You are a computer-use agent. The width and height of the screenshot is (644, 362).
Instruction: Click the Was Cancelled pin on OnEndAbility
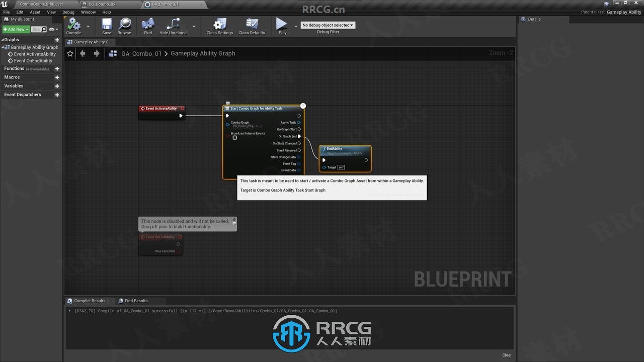coord(178,251)
